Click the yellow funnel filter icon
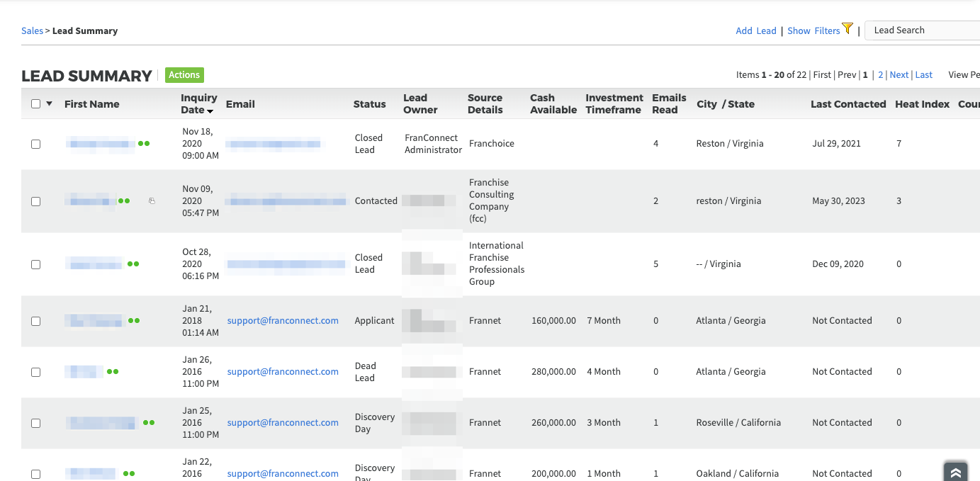The image size is (980, 481). (847, 29)
